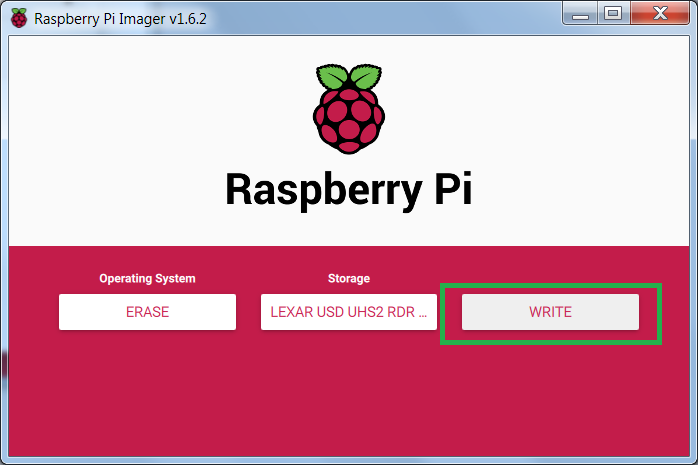Click the "Raspberry Pi" heading text
The width and height of the screenshot is (698, 465).
tap(349, 190)
